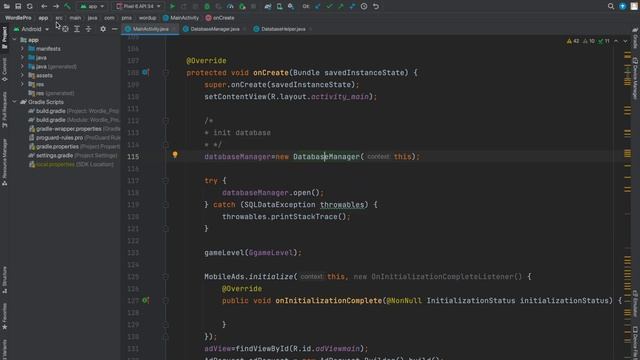The width and height of the screenshot is (640, 360).
Task: Click the Sync/Reload from disk icon
Action: [29, 7]
